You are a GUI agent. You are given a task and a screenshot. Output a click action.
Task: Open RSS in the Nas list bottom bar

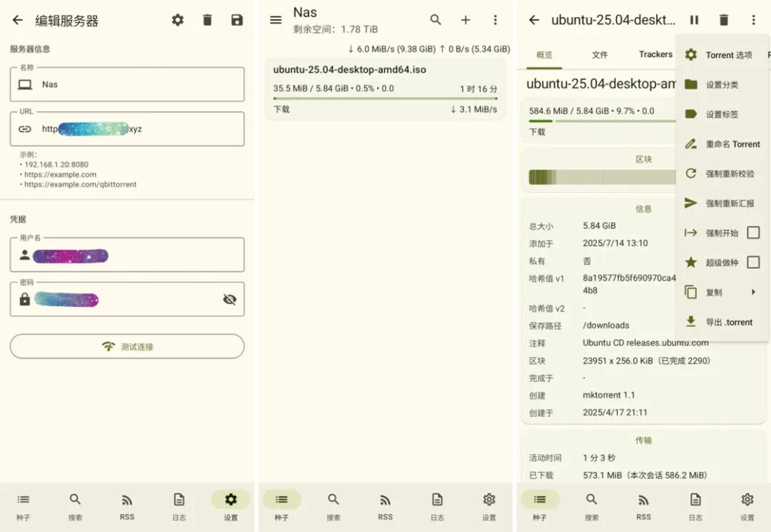385,506
